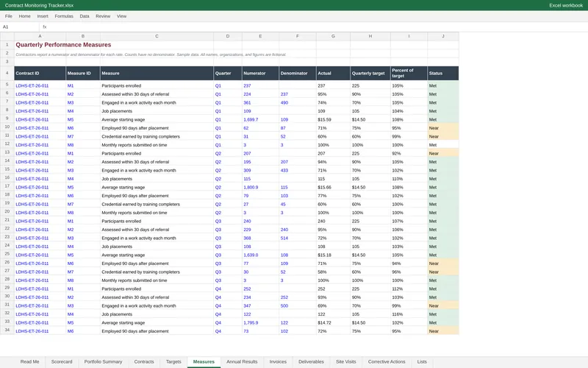Click the 'Quarterly target' header cell

[x=370, y=73]
